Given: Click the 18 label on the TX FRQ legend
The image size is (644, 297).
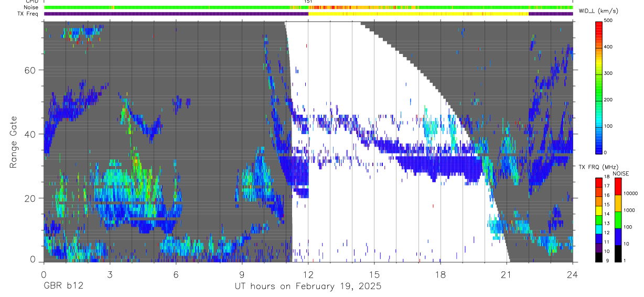Looking at the screenshot, I should pyautogui.click(x=607, y=177).
